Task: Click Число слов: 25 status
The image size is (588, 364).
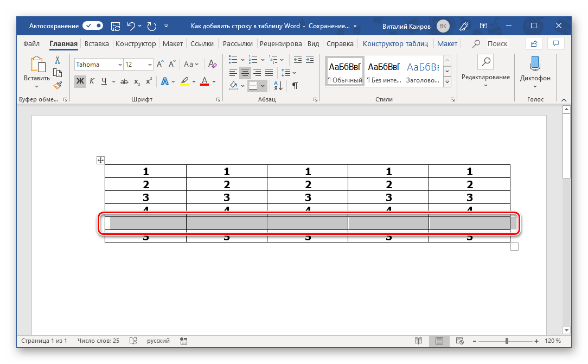Action: point(98,341)
